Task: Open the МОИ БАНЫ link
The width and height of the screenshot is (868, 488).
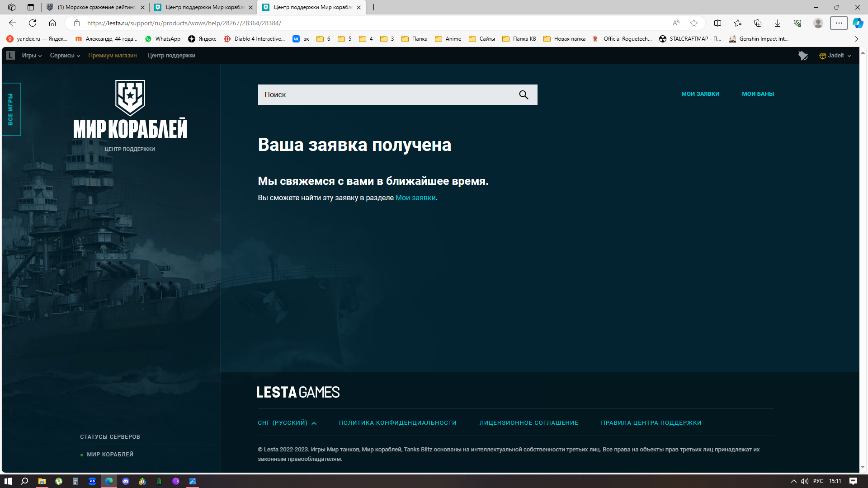Action: 758,94
